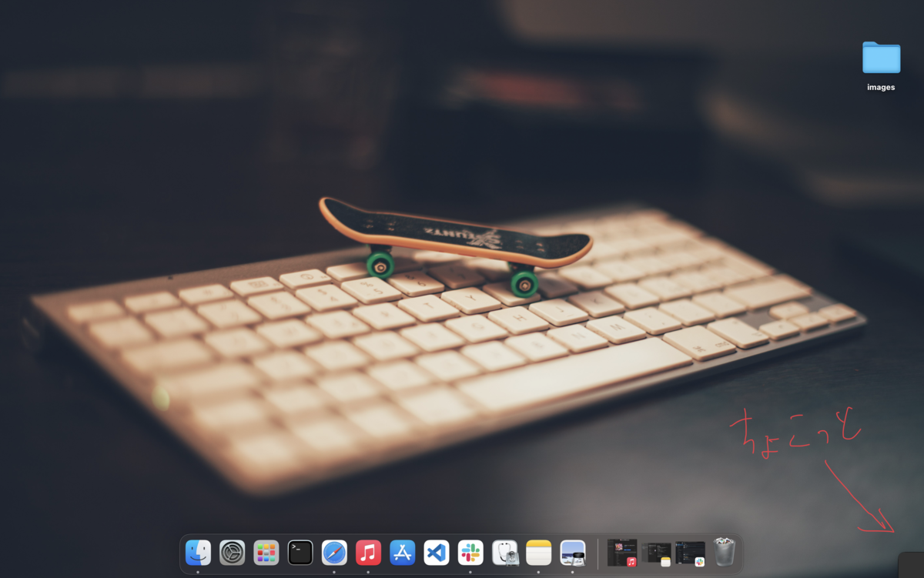
Task: Open the App Store icon
Action: (x=402, y=553)
